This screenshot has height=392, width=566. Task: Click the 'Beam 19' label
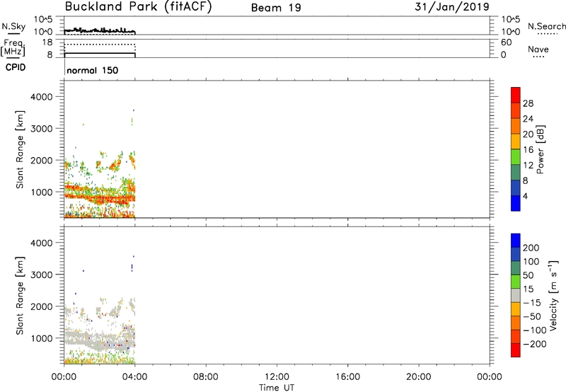point(276,8)
